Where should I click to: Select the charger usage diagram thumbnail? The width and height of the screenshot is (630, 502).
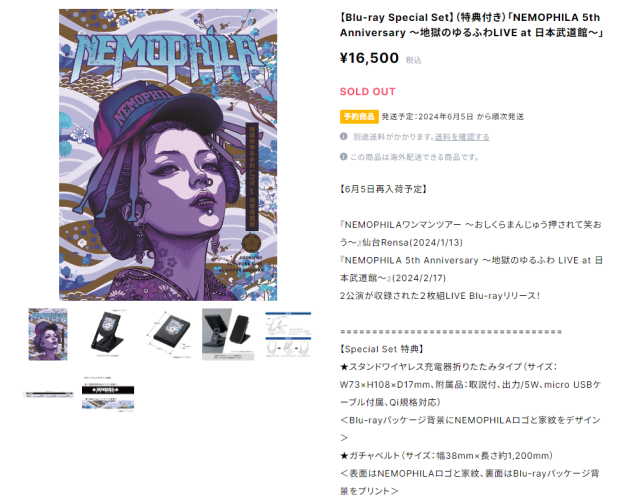(288, 335)
